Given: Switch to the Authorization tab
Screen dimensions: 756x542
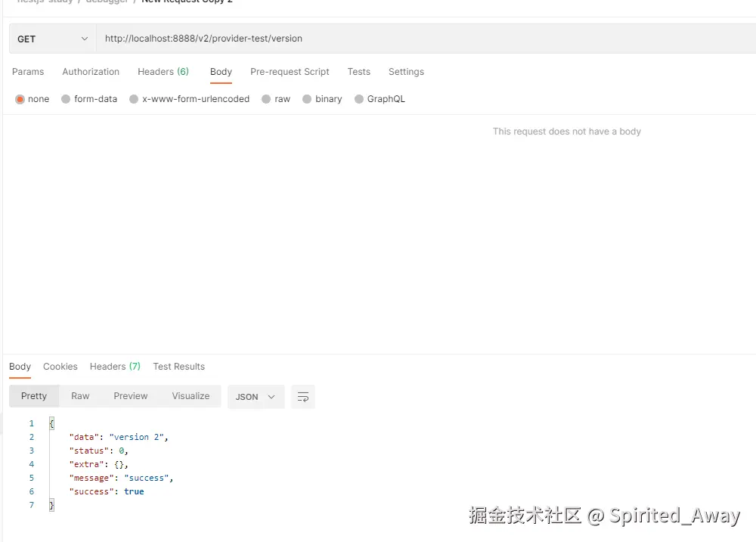Looking at the screenshot, I should pyautogui.click(x=91, y=72).
